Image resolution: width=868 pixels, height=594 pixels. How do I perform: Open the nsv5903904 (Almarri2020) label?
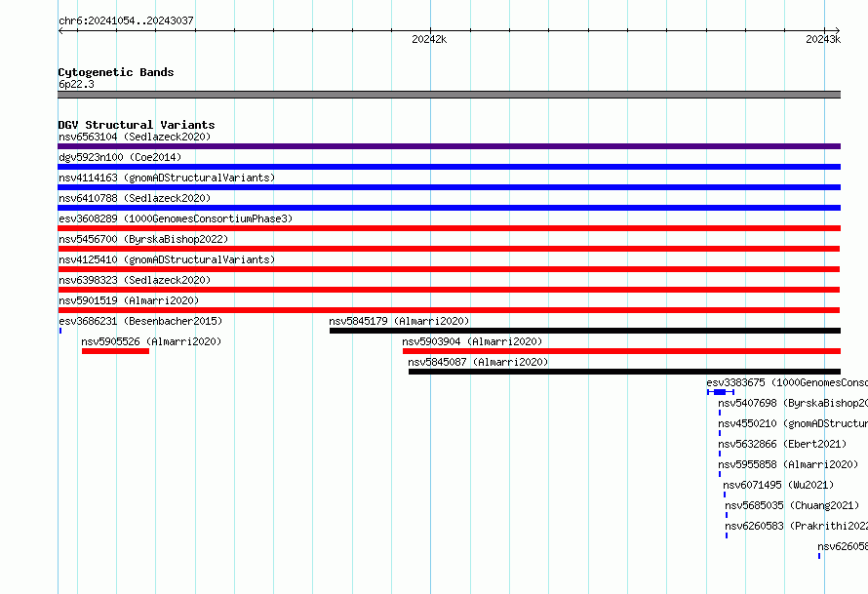tap(472, 341)
